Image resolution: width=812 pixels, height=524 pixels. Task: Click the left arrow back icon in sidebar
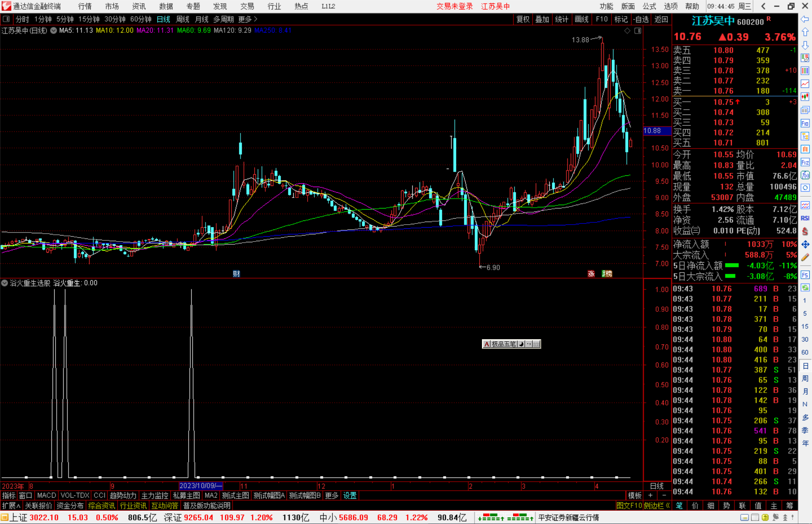805,19
